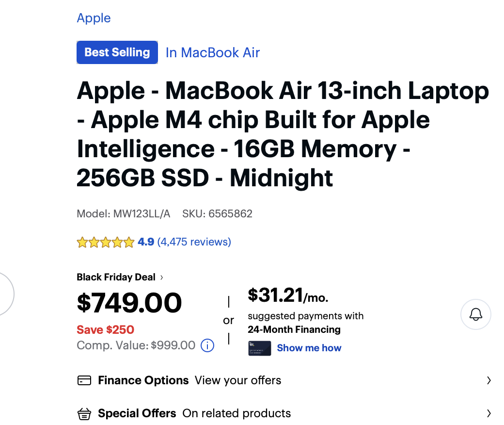Screen dimensions: 504x425
Task: Click the Best Selling badge
Action: [x=117, y=52]
